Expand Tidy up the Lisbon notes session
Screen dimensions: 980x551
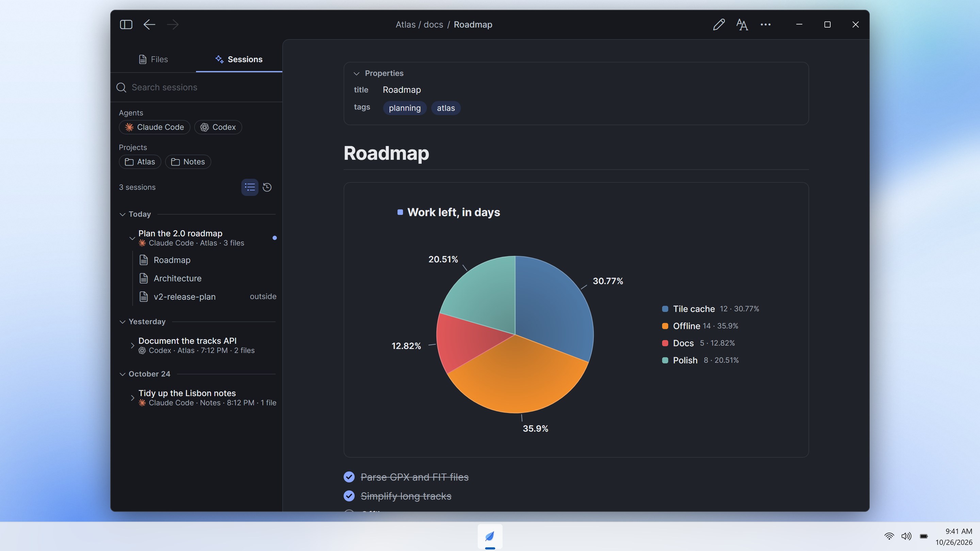[132, 398]
